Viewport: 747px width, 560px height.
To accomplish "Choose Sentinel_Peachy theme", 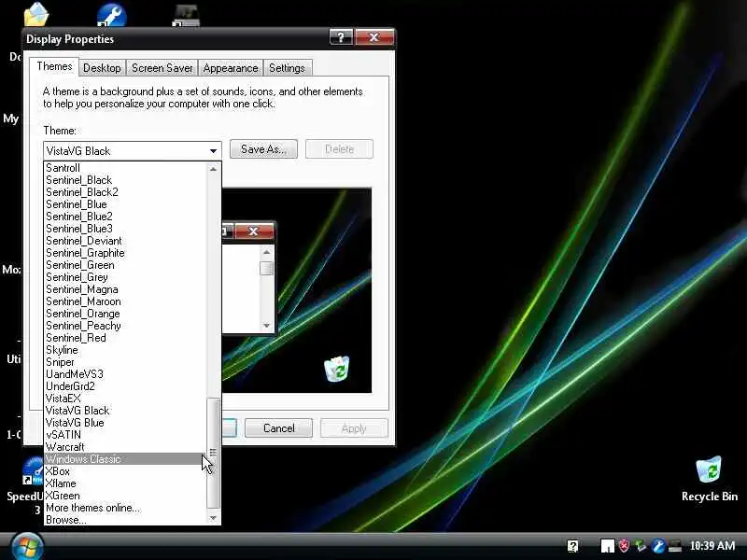I will tap(126, 326).
